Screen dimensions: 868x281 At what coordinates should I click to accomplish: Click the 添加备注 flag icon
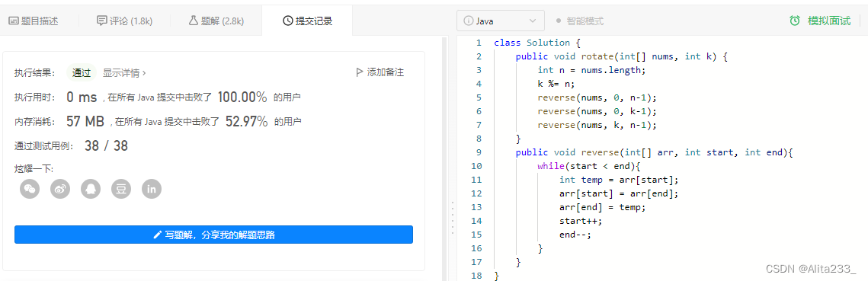click(359, 72)
